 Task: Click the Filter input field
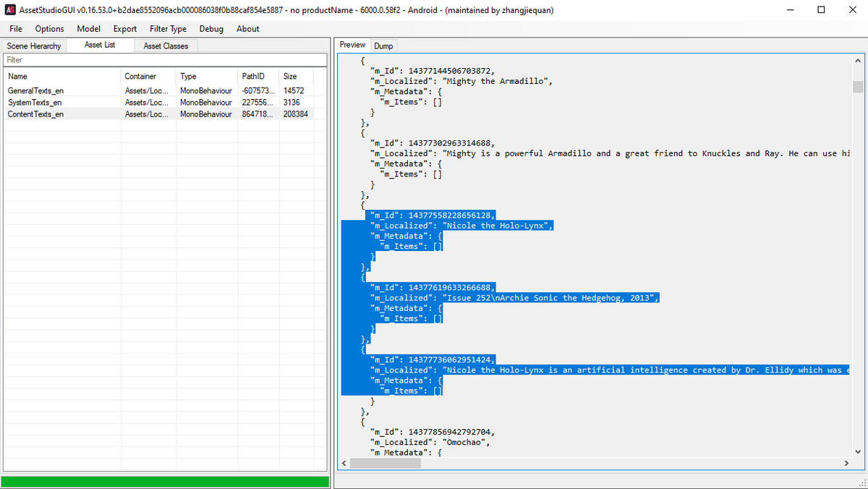[165, 60]
